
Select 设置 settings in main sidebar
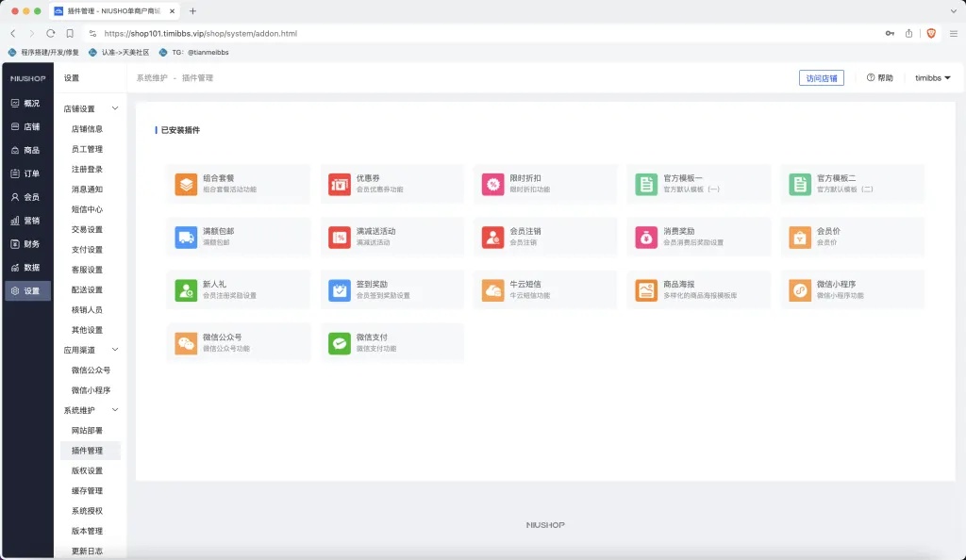click(x=27, y=290)
